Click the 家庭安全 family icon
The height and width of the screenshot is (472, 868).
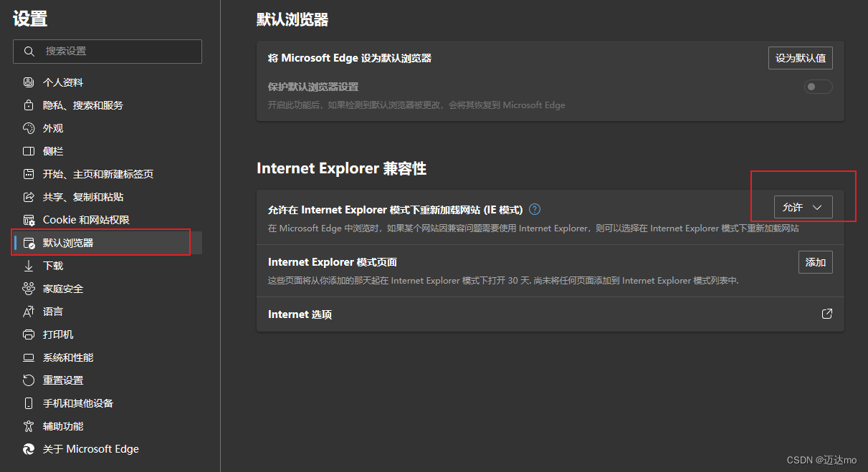coord(29,289)
